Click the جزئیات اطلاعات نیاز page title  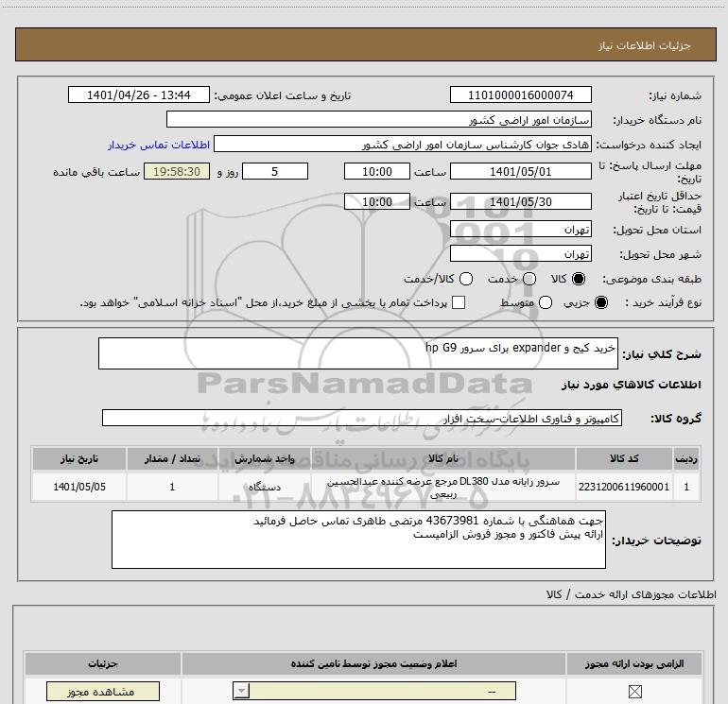point(645,45)
